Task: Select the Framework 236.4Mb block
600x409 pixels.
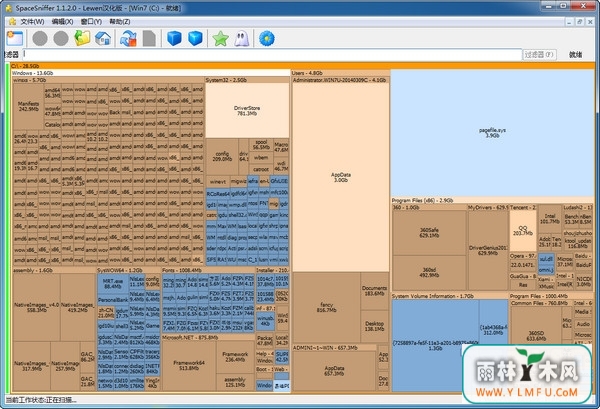Action: click(235, 357)
